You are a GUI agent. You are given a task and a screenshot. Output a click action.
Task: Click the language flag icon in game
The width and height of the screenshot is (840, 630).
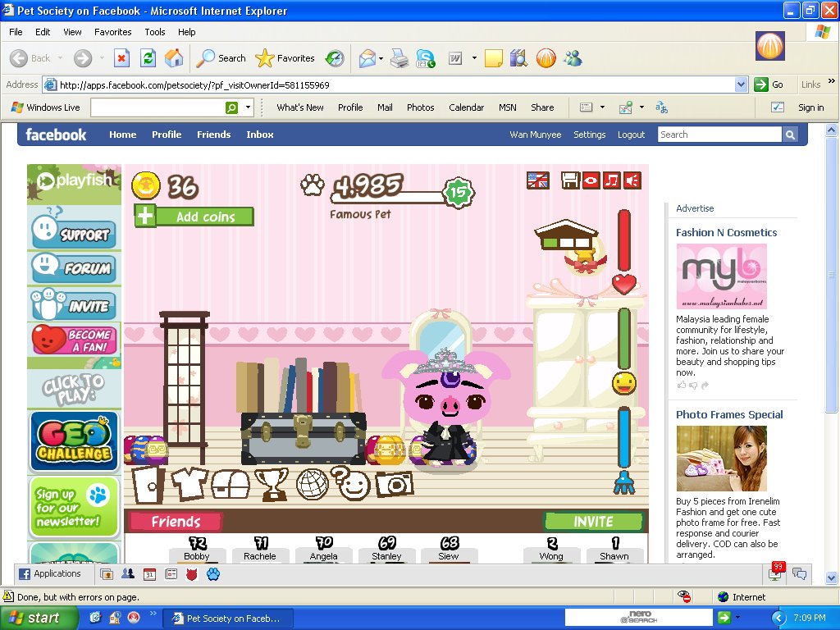click(538, 180)
